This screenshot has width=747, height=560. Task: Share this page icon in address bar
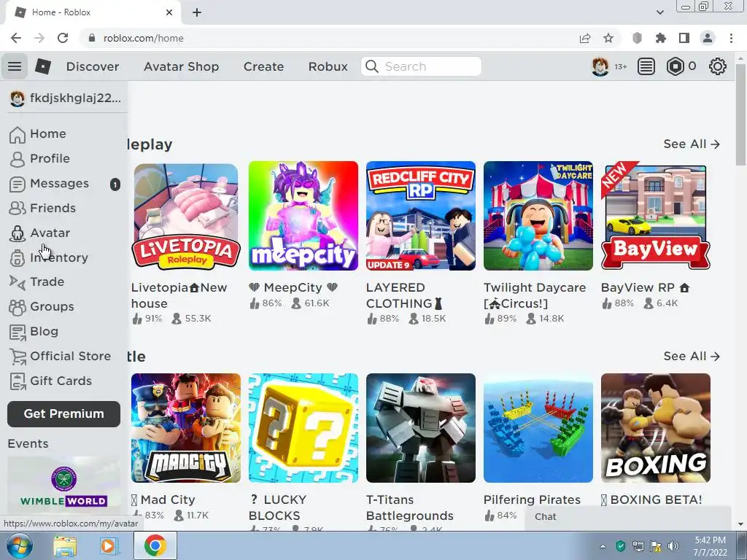[x=585, y=38]
